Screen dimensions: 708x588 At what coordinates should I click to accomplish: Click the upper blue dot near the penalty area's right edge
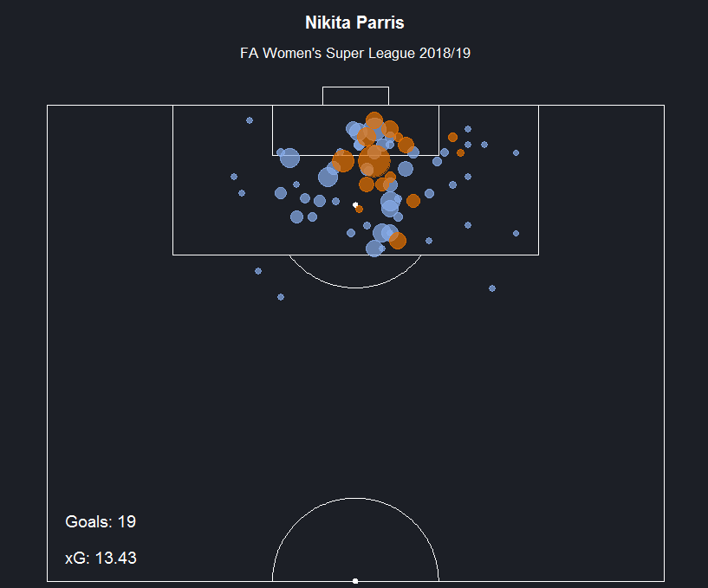click(516, 153)
